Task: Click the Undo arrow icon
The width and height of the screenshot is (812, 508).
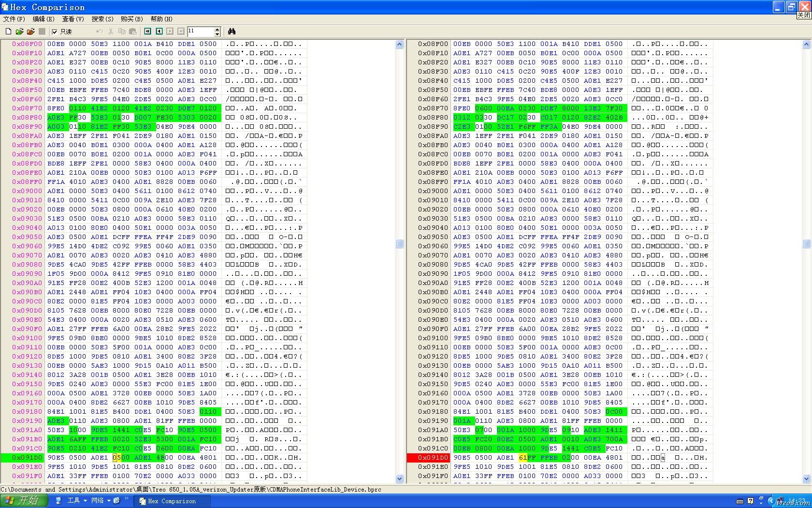Action: tap(100, 31)
